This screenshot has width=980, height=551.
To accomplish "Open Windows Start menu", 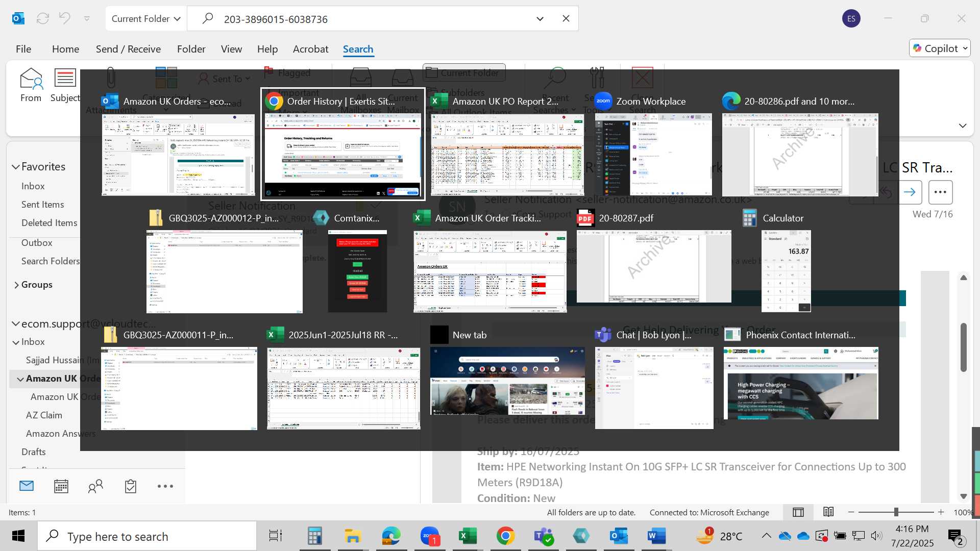I will [x=18, y=536].
